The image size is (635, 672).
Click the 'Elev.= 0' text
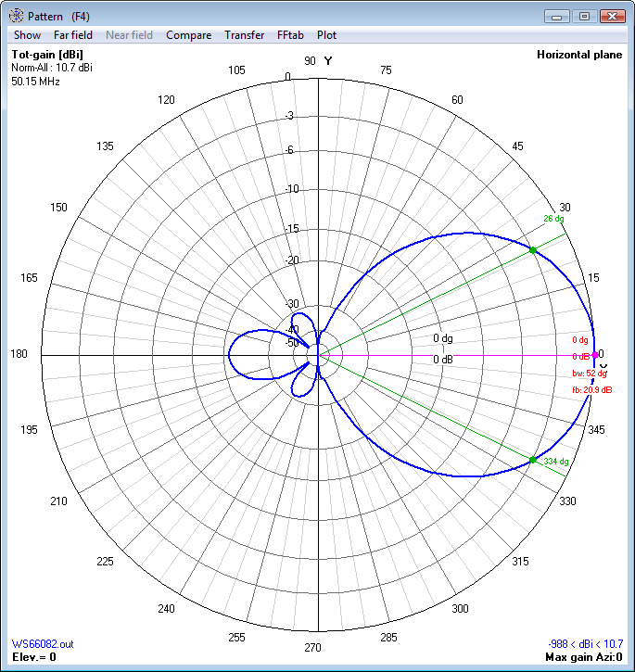34,657
